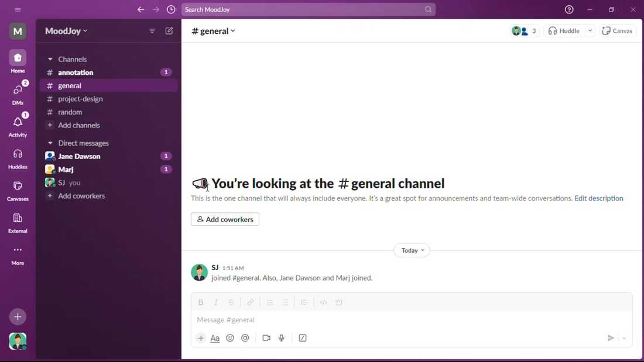Collapse the Channels section
Viewport: 644px width, 362px height.
(50, 58)
